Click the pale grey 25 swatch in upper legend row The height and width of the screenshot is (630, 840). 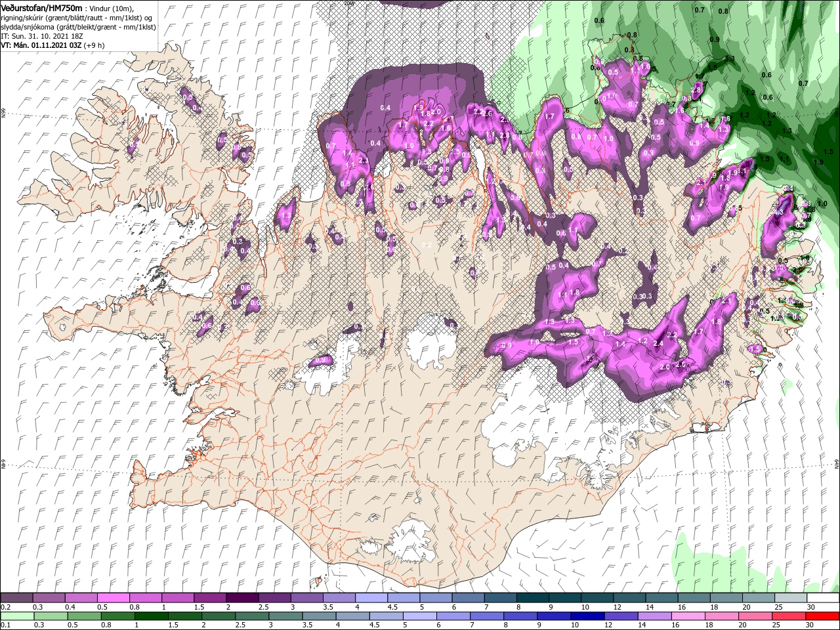(791, 597)
